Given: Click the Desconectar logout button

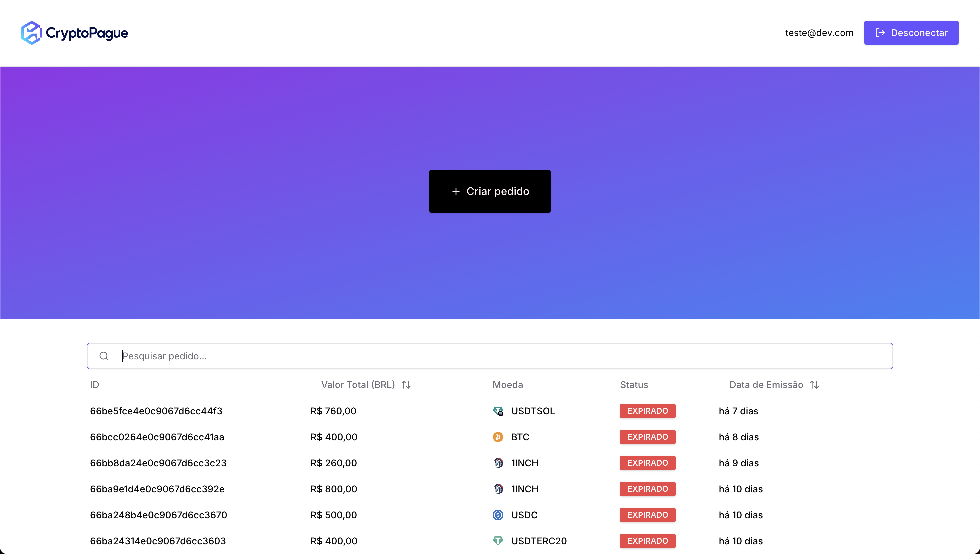Looking at the screenshot, I should (911, 33).
